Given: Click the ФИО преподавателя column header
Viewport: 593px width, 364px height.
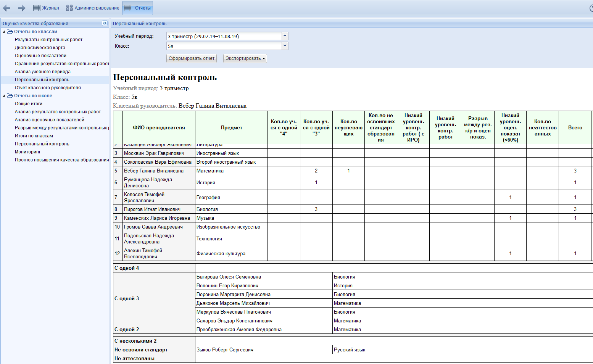Looking at the screenshot, I should (159, 127).
